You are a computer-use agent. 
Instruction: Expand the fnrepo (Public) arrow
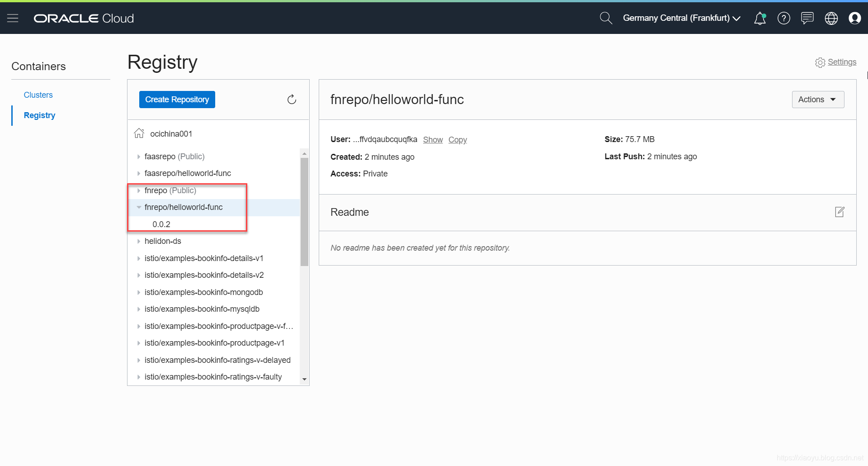(138, 190)
